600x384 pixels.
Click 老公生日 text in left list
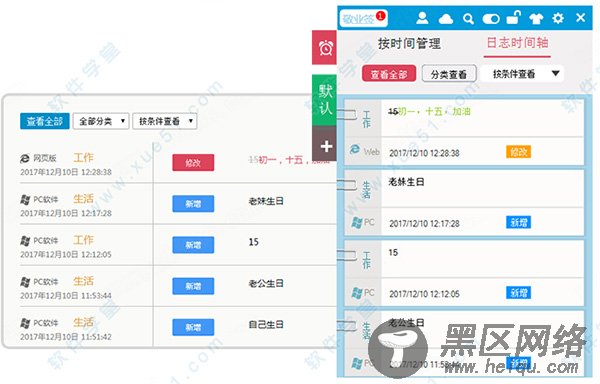pos(266,283)
